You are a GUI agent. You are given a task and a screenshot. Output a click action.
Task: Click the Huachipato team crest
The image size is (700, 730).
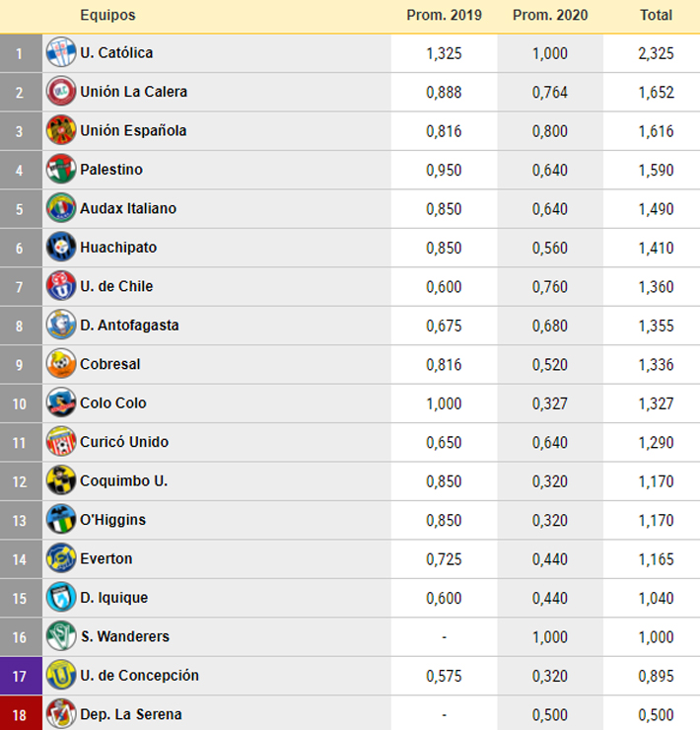[x=61, y=248]
